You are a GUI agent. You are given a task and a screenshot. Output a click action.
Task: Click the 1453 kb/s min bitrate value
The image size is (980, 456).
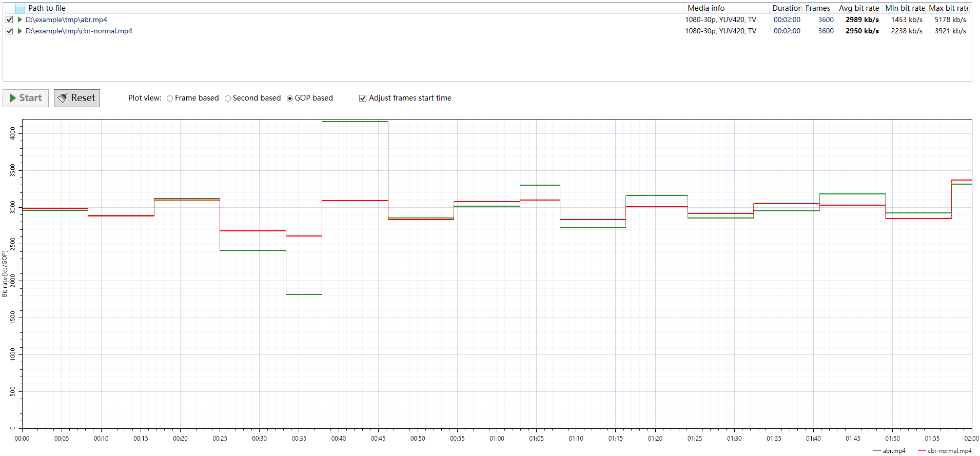pyautogui.click(x=907, y=19)
